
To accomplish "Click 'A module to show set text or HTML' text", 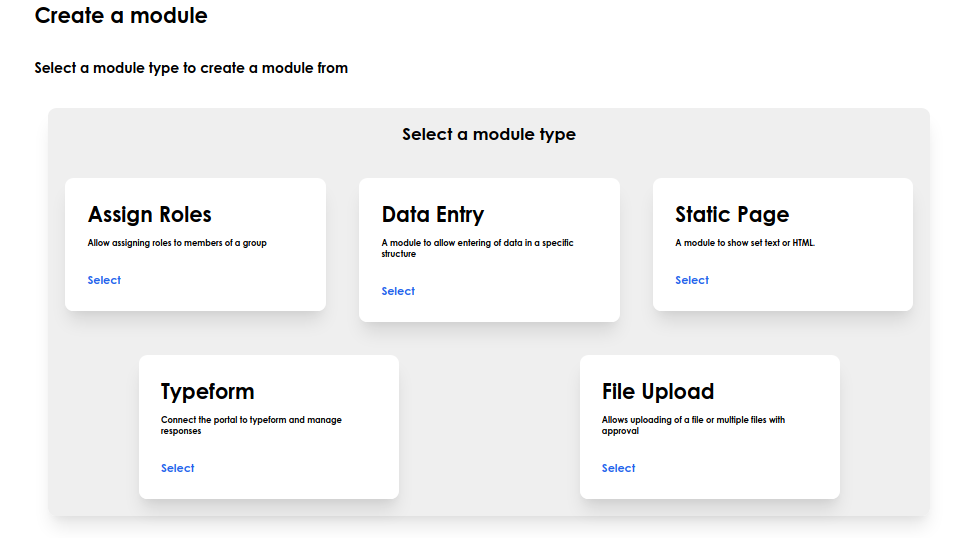I will [745, 243].
